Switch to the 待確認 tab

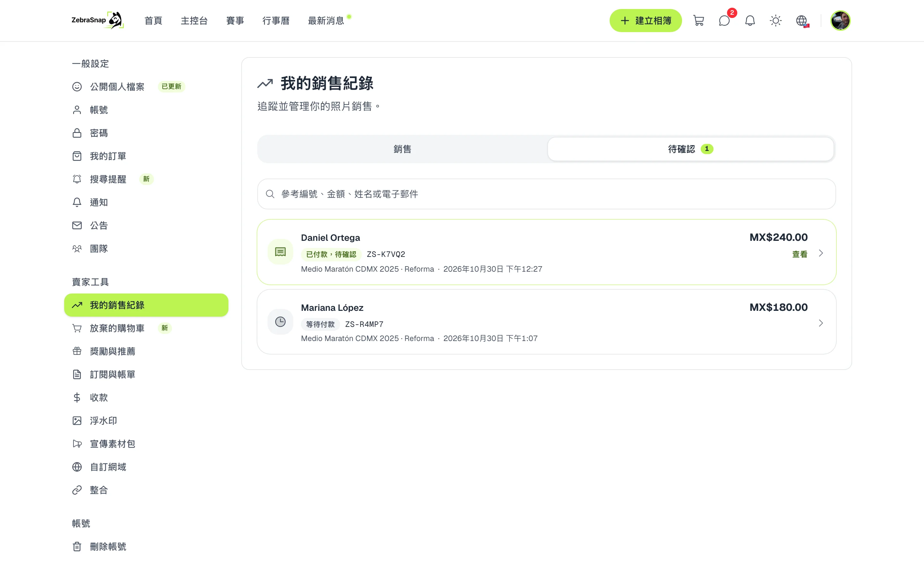pyautogui.click(x=690, y=149)
